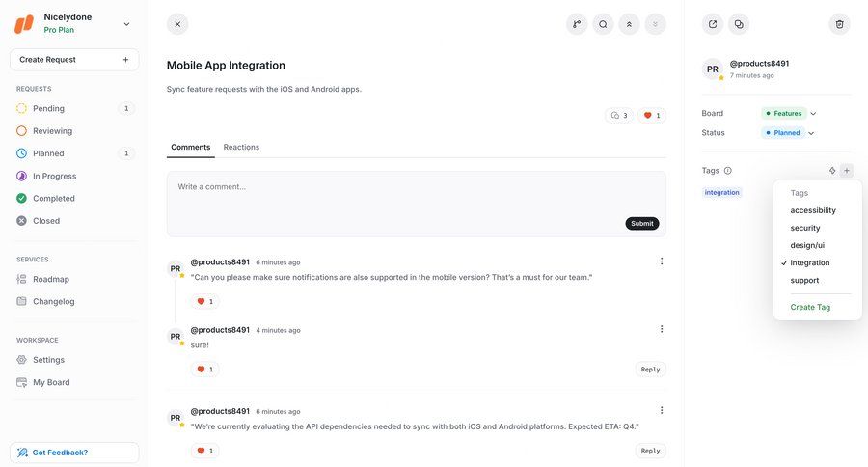This screenshot has width=868, height=467.
Task: Toggle the heart reaction on the request
Action: click(x=652, y=116)
